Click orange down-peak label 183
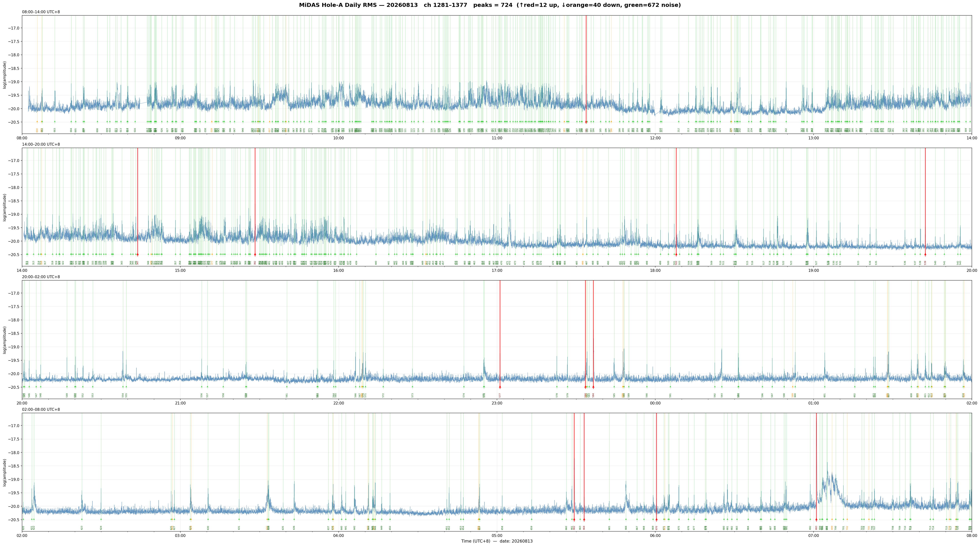The image size is (980, 546). [x=564, y=130]
